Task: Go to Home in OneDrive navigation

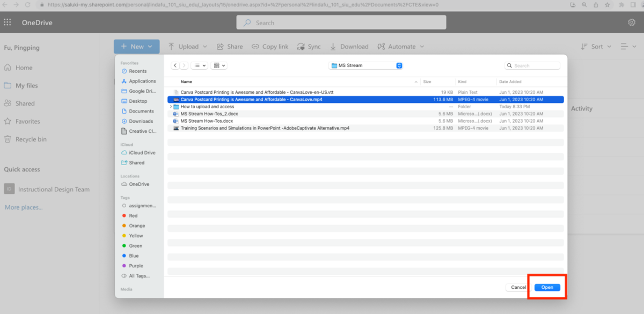Action: point(18,68)
